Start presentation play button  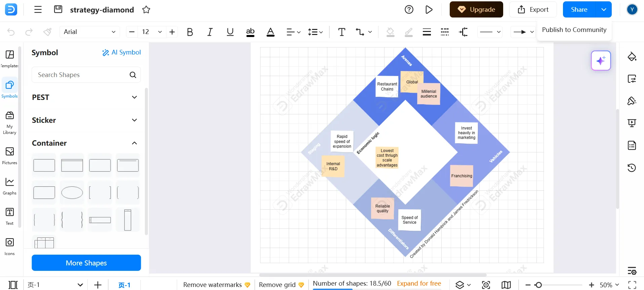pos(429,9)
